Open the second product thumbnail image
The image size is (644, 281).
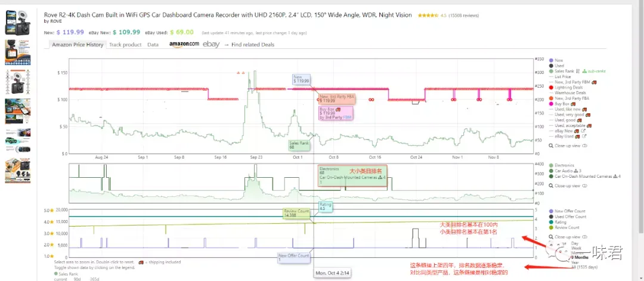point(18,52)
